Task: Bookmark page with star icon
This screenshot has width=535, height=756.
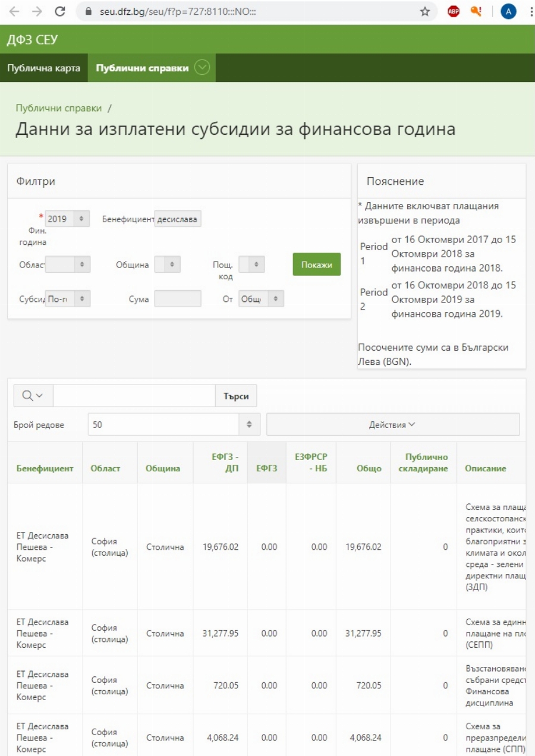Action: click(x=425, y=11)
